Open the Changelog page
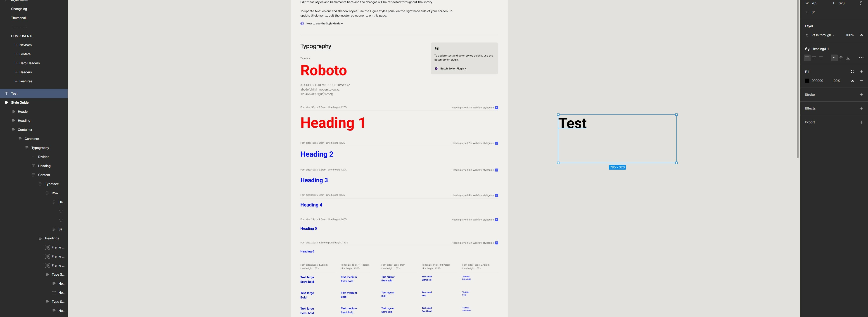 pyautogui.click(x=19, y=9)
